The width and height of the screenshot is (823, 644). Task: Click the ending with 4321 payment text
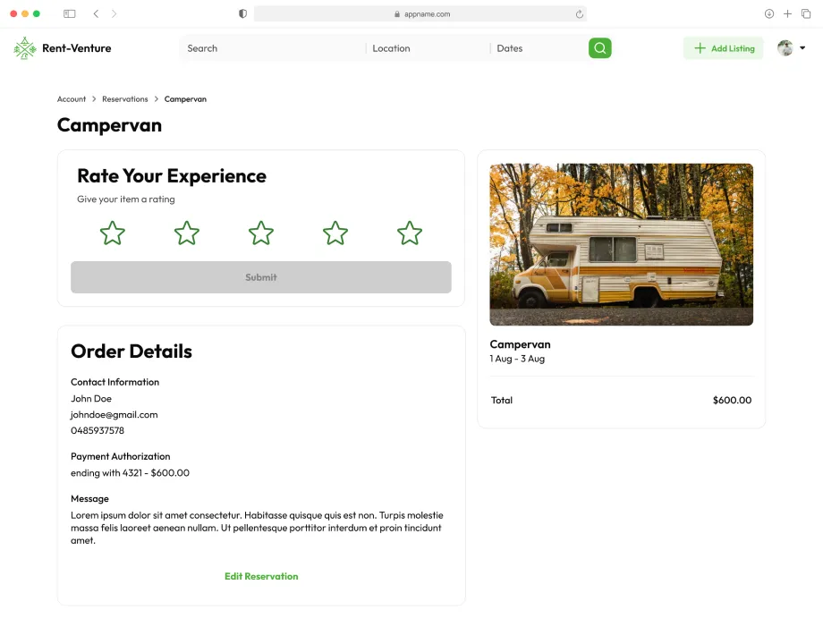point(131,473)
